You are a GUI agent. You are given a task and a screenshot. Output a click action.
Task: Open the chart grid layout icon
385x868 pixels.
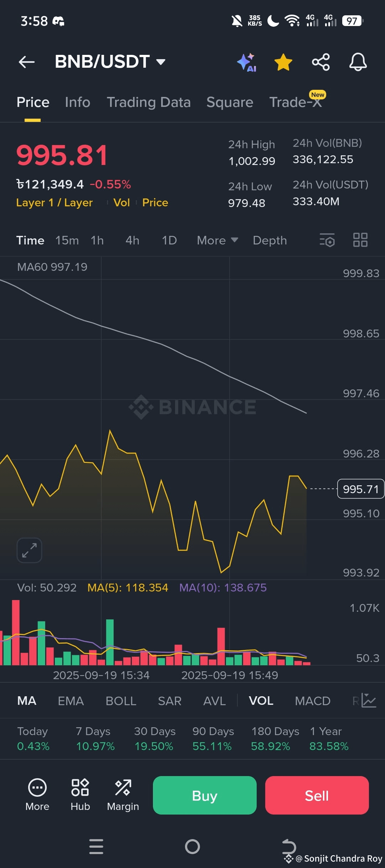360,240
